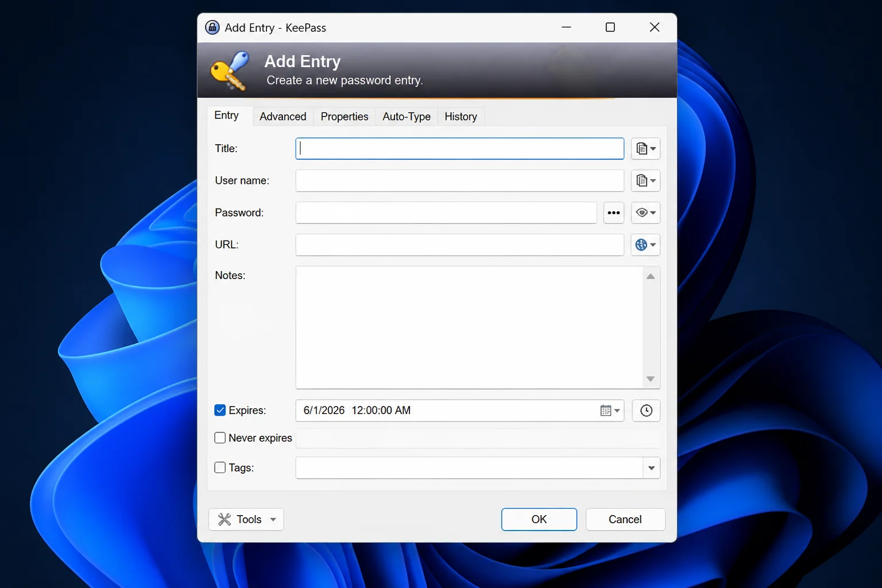Screen dimensions: 882x588
Task: Maximize the Add Entry window
Action: pos(610,28)
